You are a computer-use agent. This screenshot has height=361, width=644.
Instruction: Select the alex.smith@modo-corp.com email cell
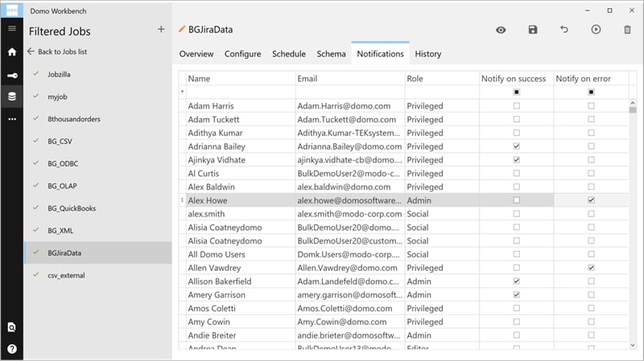tap(350, 214)
